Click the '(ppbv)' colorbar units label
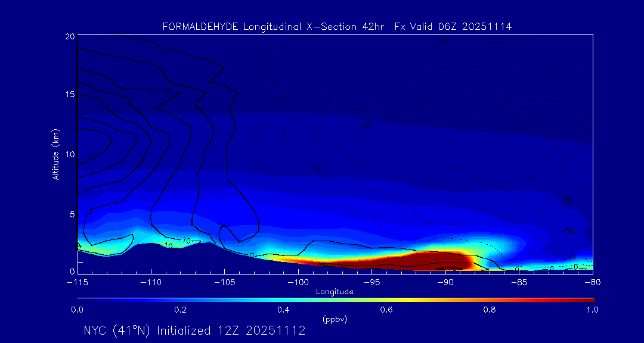644x343 pixels. click(x=335, y=320)
